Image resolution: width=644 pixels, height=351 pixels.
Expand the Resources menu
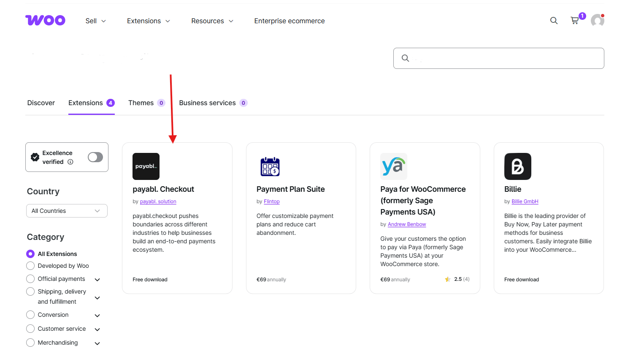212,21
